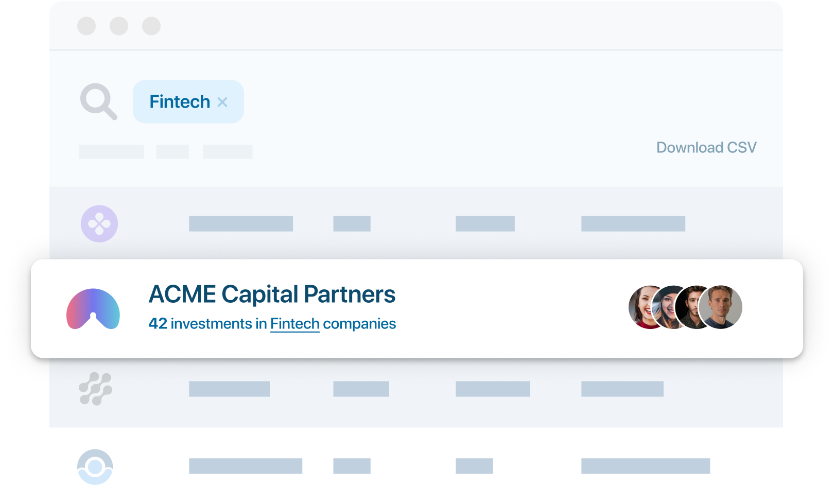The height and width of the screenshot is (504, 834).
Task: Click the third gray window control dot
Action: (x=151, y=26)
